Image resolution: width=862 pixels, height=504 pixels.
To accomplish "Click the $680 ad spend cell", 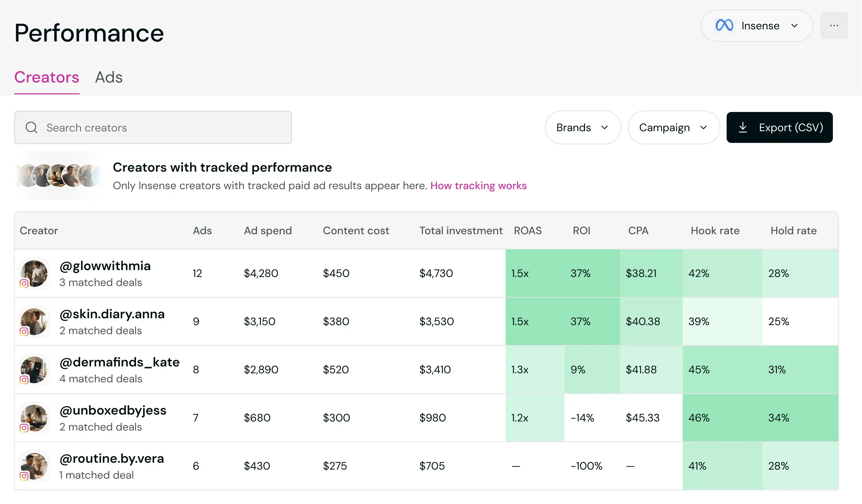I will (257, 418).
